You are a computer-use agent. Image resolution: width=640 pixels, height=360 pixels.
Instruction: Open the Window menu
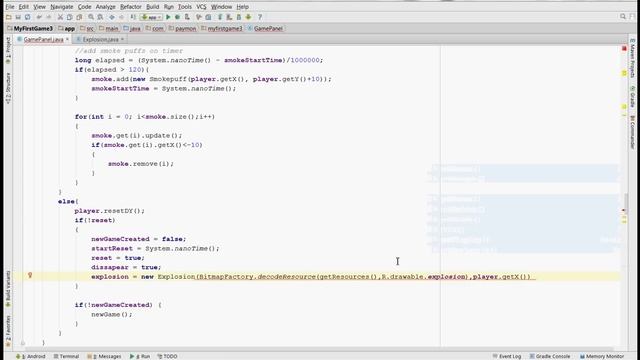click(x=221, y=7)
